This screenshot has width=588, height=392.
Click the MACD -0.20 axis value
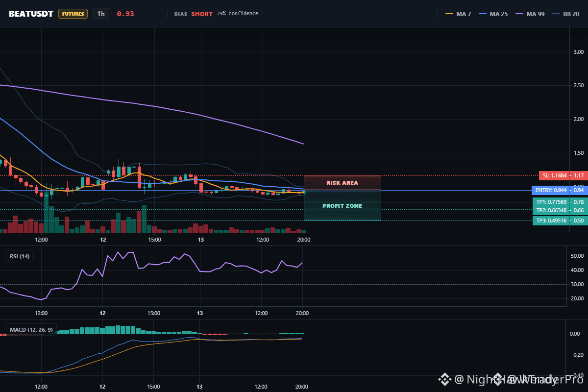pos(578,355)
